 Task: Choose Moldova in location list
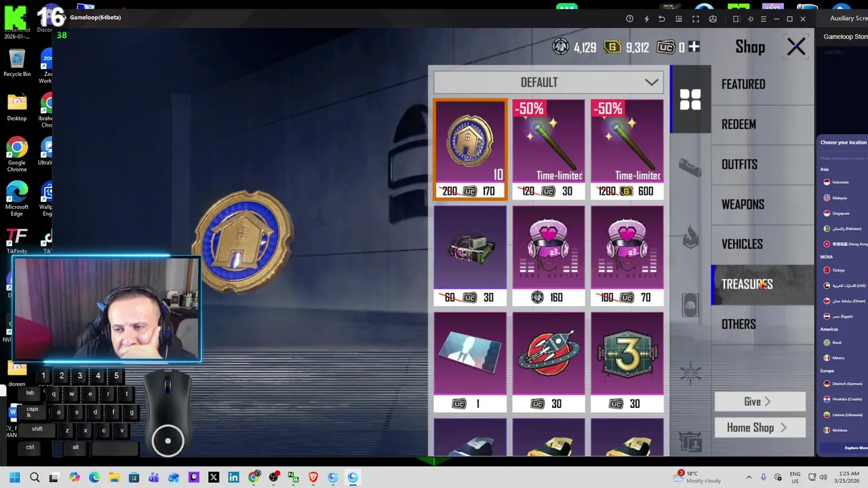point(840,430)
